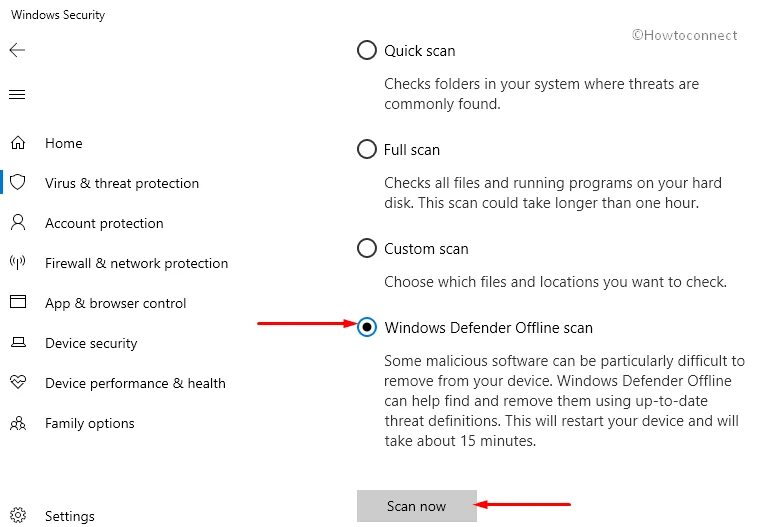Click the Virus & threat protection shield icon
782x527 pixels.
tap(18, 183)
